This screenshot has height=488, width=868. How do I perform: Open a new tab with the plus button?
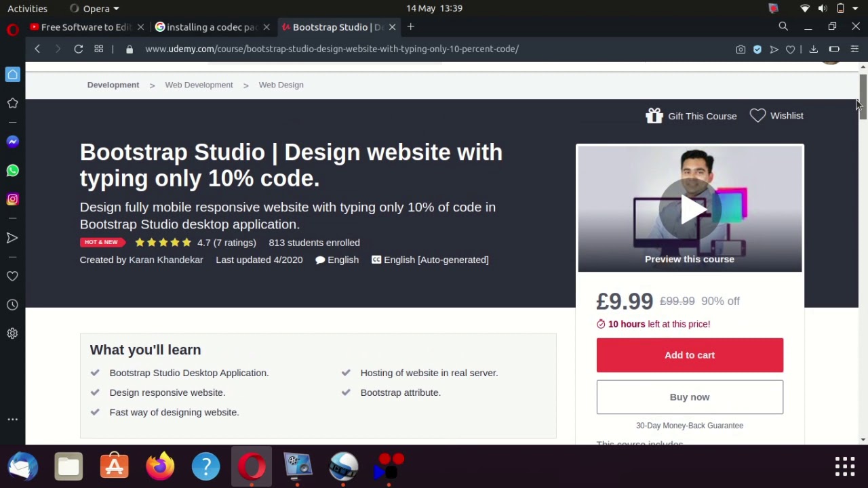411,26
